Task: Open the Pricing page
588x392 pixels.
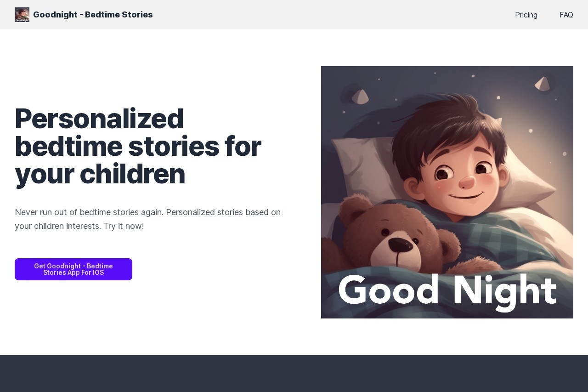Action: point(526,15)
